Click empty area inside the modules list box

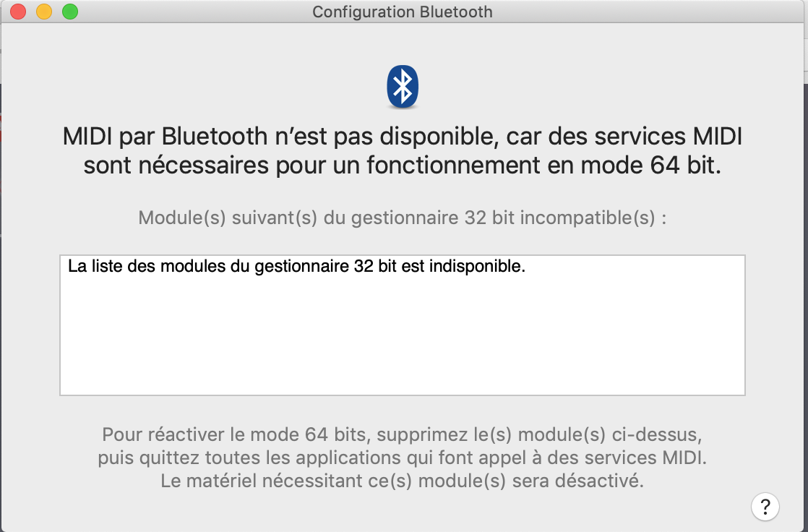pos(402,340)
